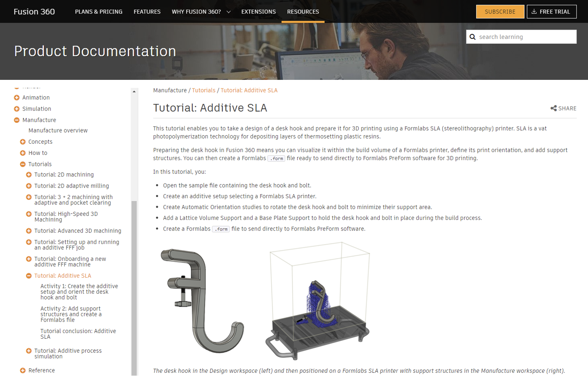588x376 pixels.
Task: Click the magnifier icon in search box
Action: pos(472,37)
